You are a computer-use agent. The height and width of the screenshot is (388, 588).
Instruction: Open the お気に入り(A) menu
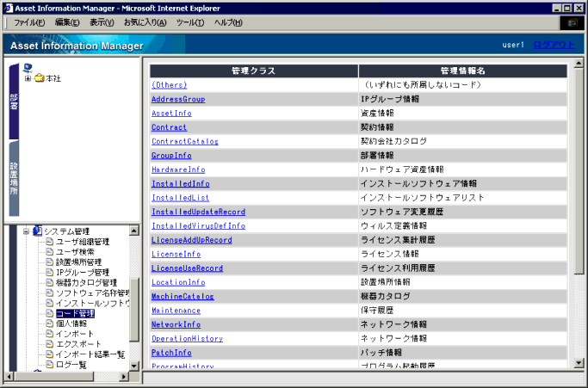(145, 23)
